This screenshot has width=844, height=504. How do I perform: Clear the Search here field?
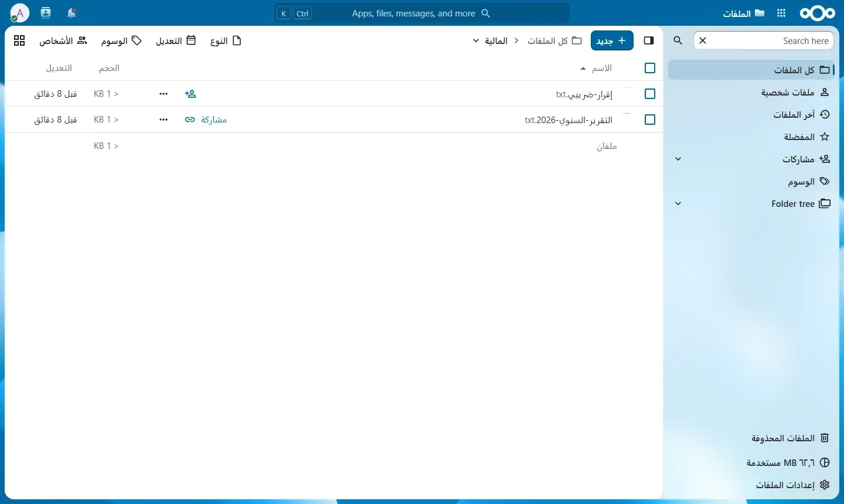703,40
